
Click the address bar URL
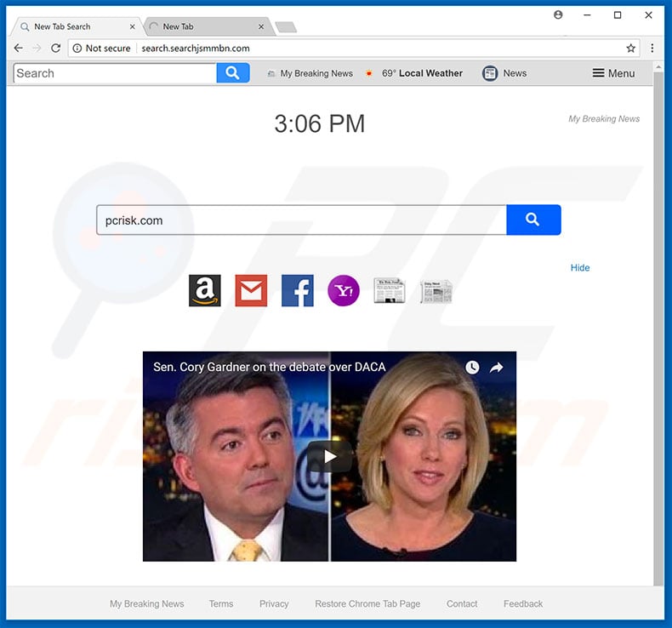[x=196, y=48]
